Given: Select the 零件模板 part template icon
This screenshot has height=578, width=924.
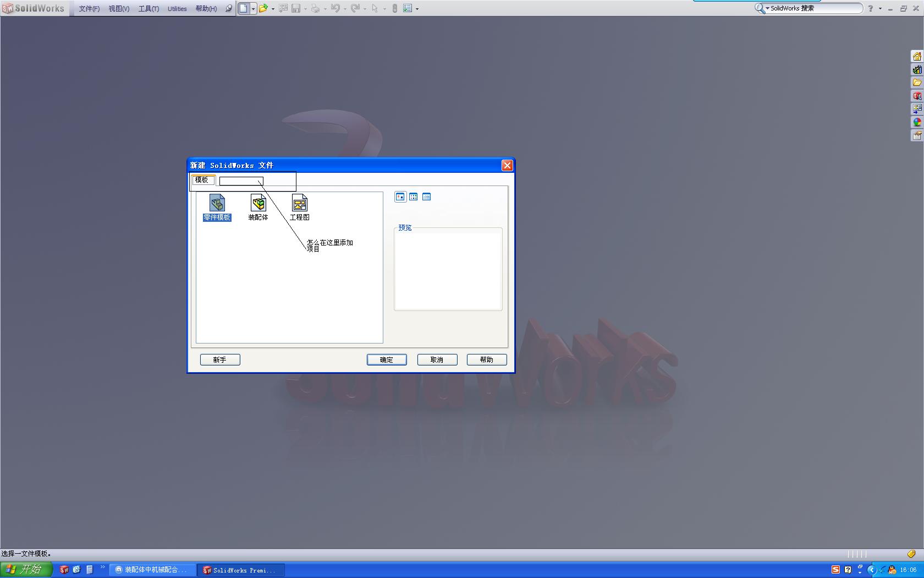Looking at the screenshot, I should 217,208.
